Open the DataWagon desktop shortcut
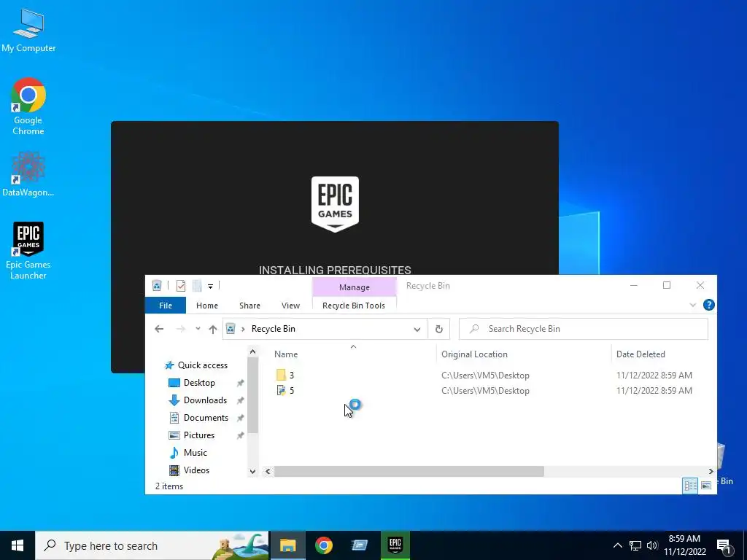The height and width of the screenshot is (560, 747). [28, 174]
